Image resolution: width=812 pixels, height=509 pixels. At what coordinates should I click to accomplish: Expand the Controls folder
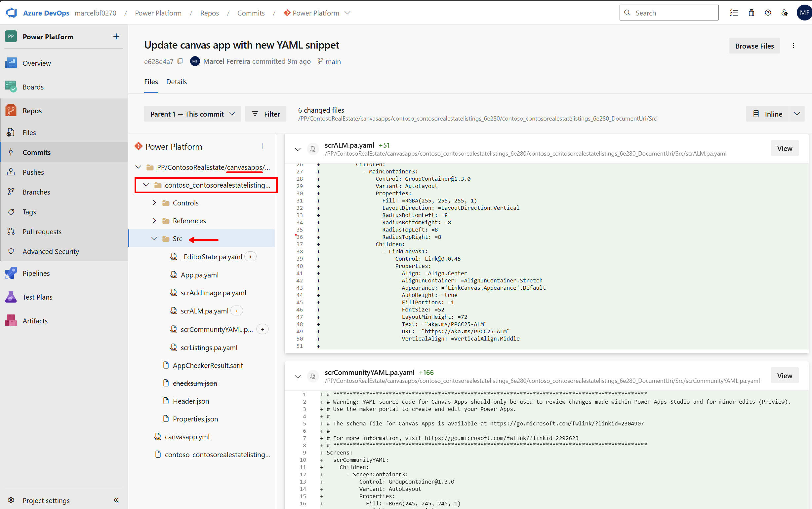click(x=155, y=202)
